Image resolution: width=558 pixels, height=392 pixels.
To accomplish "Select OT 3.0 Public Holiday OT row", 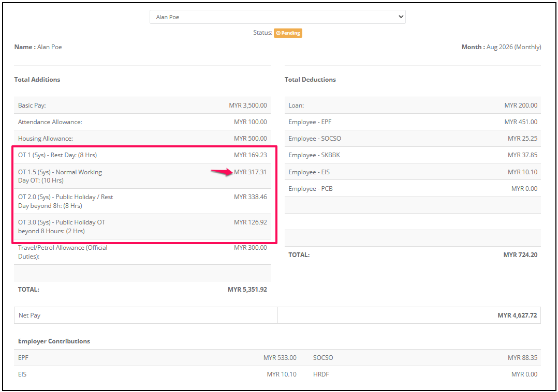I will point(142,227).
